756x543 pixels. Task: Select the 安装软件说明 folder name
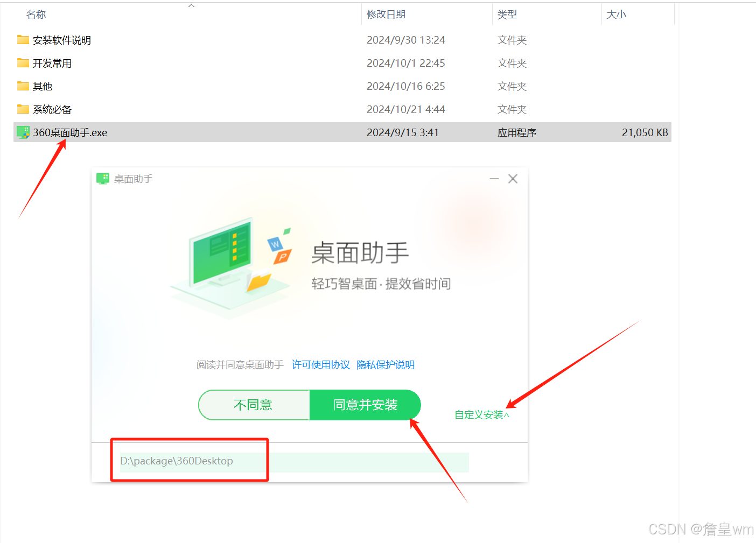click(62, 40)
